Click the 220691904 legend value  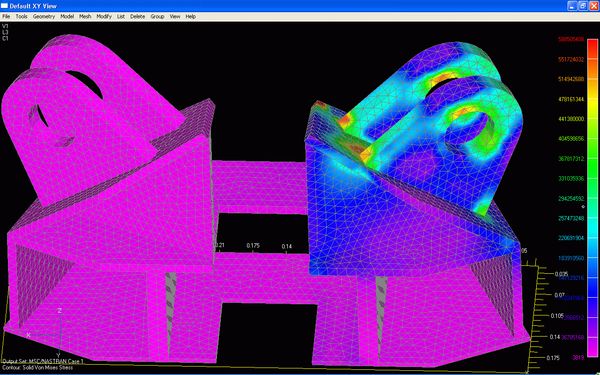(571, 238)
